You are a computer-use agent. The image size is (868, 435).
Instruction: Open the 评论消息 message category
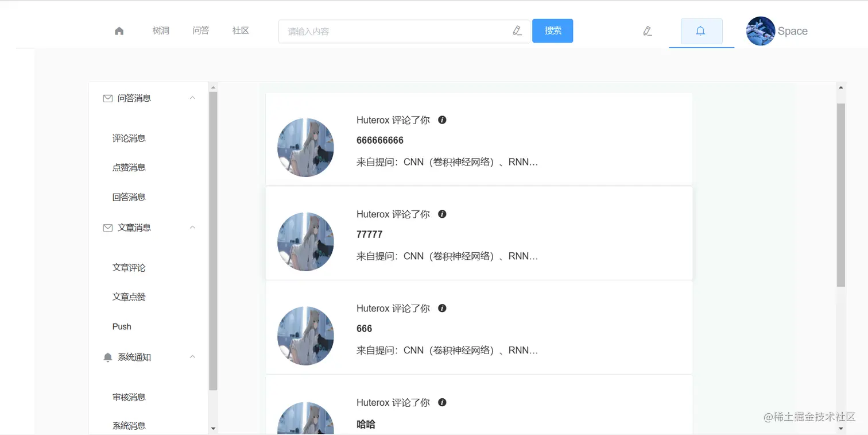128,138
